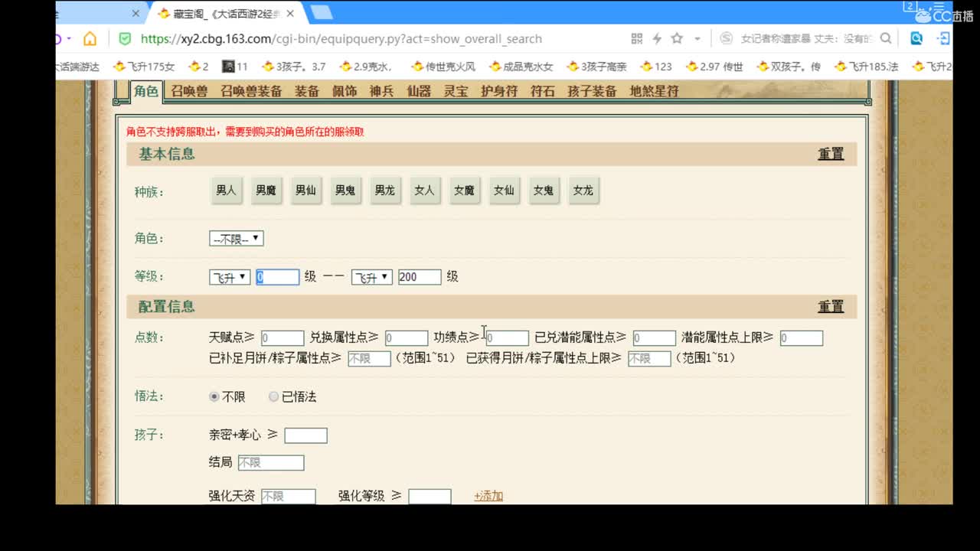Select race 女人
980x551 pixels.
[x=424, y=191]
